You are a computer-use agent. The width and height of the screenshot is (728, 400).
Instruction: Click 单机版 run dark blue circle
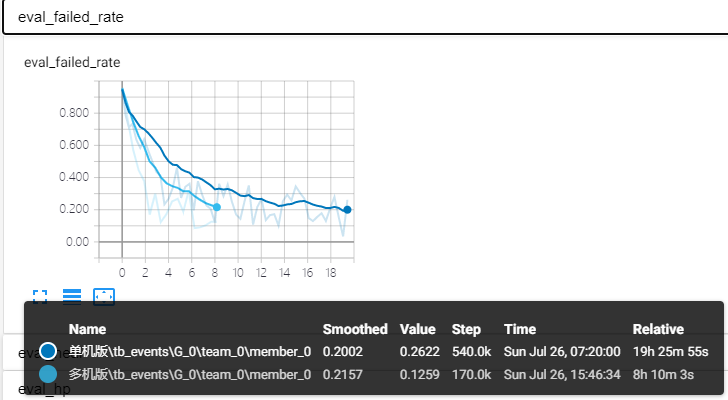tap(48, 351)
